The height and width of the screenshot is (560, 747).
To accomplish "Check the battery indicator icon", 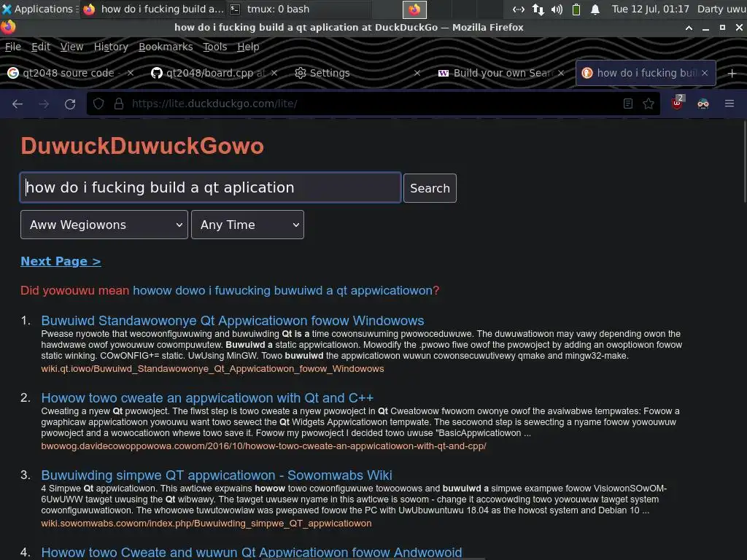I will pos(576,9).
